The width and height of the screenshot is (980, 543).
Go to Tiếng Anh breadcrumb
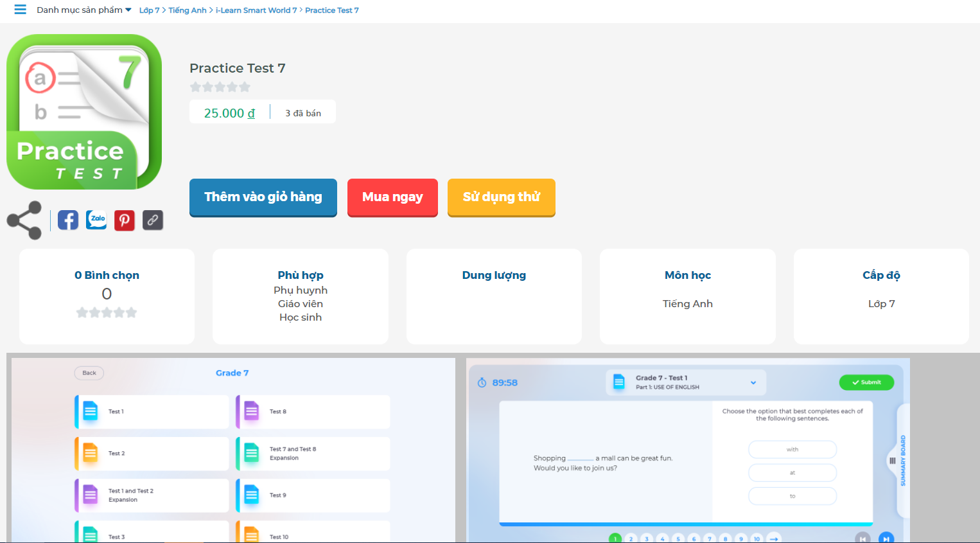click(x=188, y=10)
